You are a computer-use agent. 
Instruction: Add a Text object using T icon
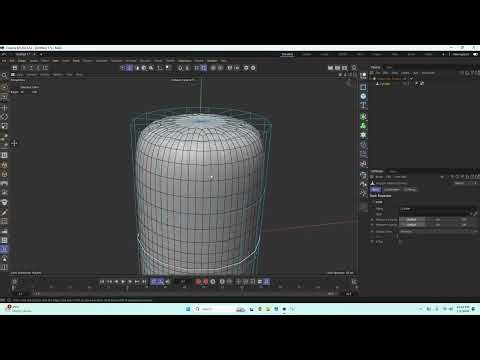[x=363, y=105]
